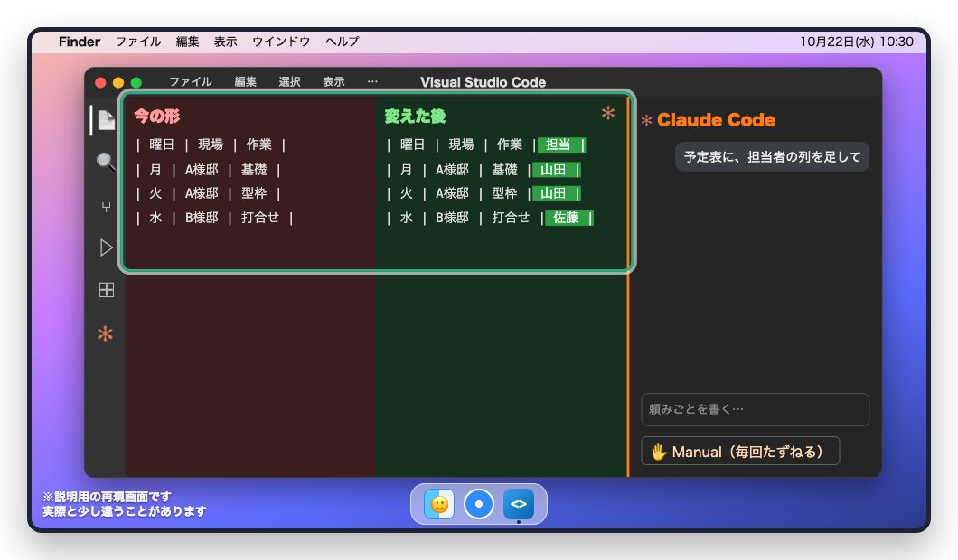Open the ヘルプ menu
Image resolution: width=958 pixels, height=560 pixels.
click(343, 42)
